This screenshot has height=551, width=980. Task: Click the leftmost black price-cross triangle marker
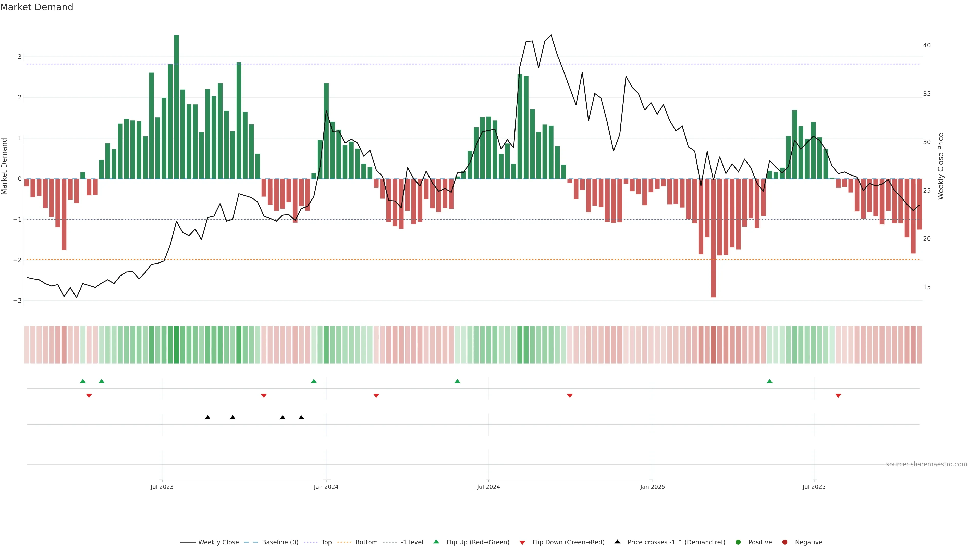(x=208, y=418)
